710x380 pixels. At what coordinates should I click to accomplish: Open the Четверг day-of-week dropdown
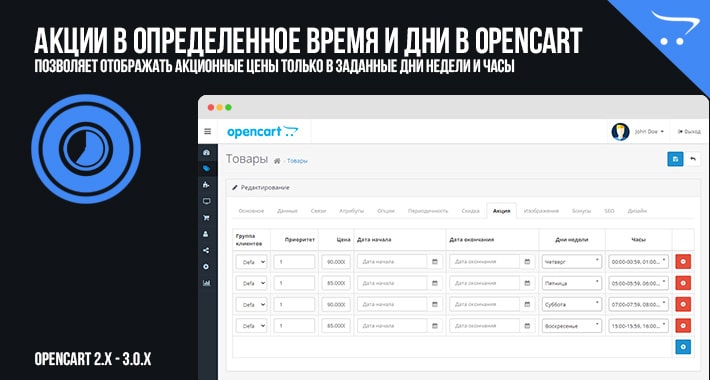[x=571, y=261]
